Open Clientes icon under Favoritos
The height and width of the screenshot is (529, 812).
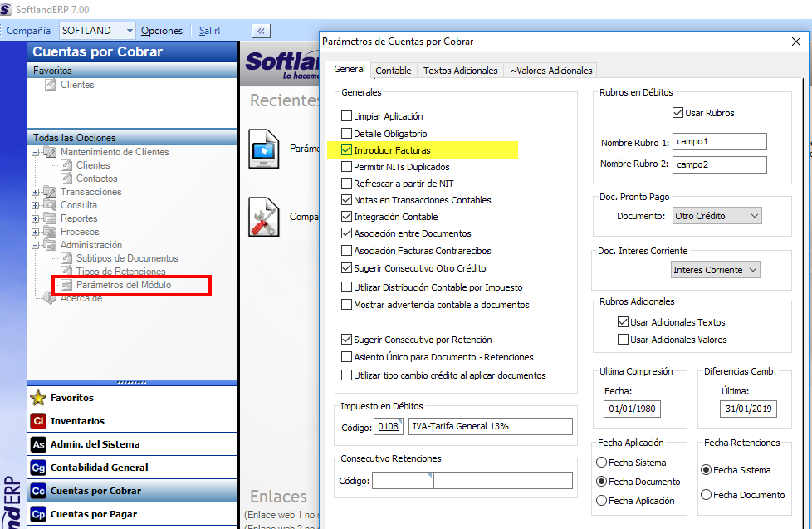click(51, 85)
